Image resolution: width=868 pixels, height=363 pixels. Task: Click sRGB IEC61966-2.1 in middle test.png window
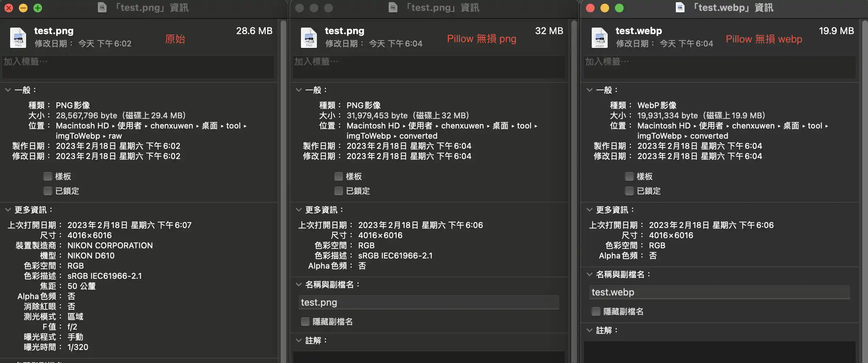point(395,256)
